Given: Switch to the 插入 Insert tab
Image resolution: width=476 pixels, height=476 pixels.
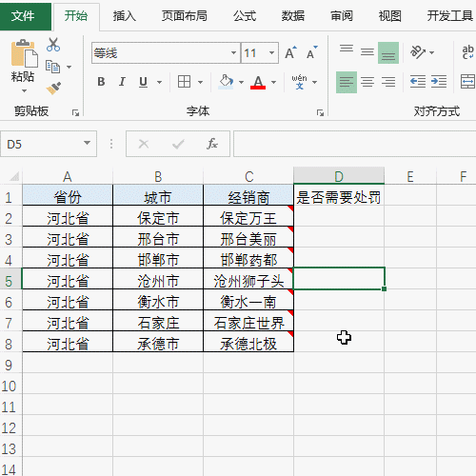Looking at the screenshot, I should tap(124, 16).
